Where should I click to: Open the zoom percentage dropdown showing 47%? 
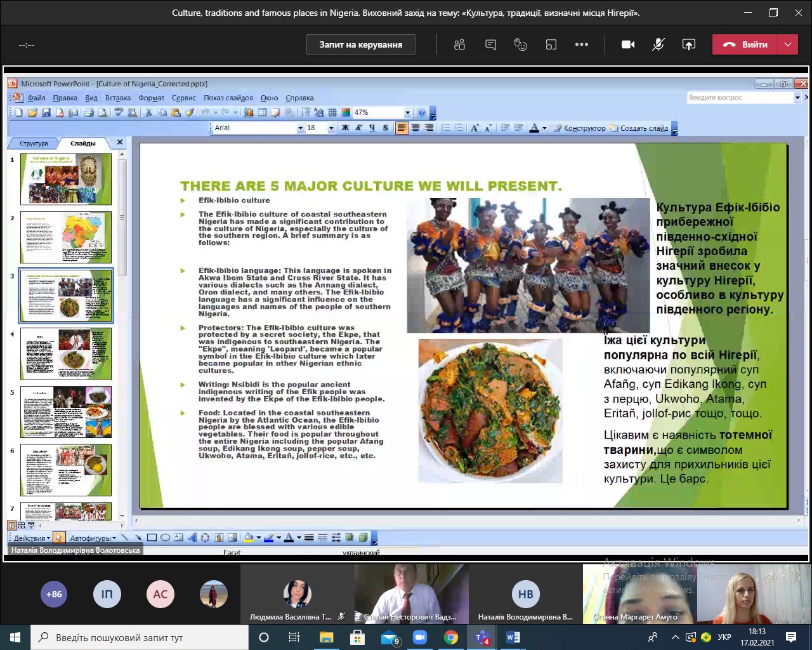pyautogui.click(x=407, y=112)
